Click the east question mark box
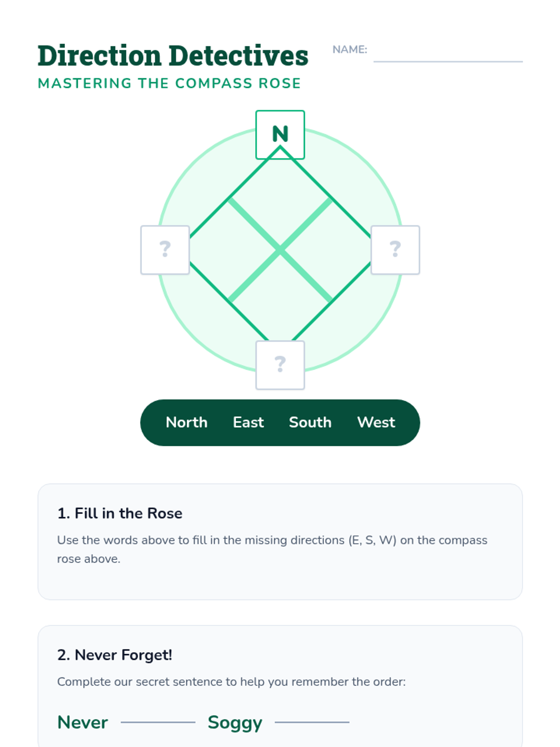The image size is (560, 747). (395, 250)
